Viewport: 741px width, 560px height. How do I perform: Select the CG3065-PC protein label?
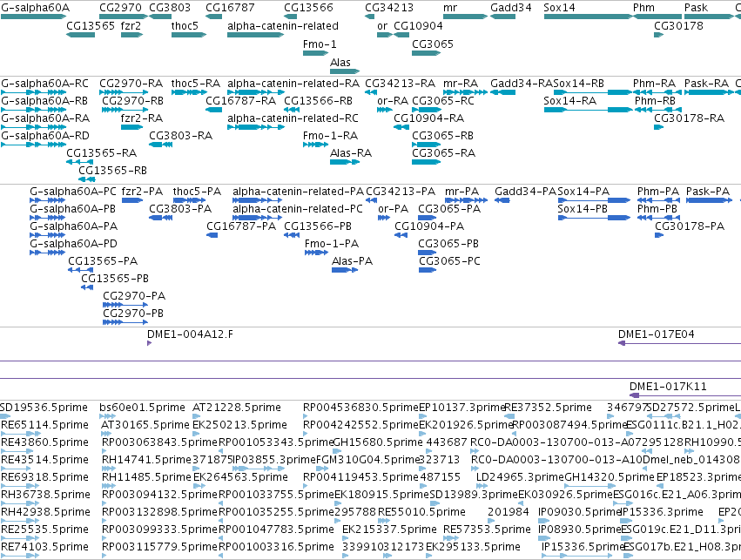click(449, 261)
